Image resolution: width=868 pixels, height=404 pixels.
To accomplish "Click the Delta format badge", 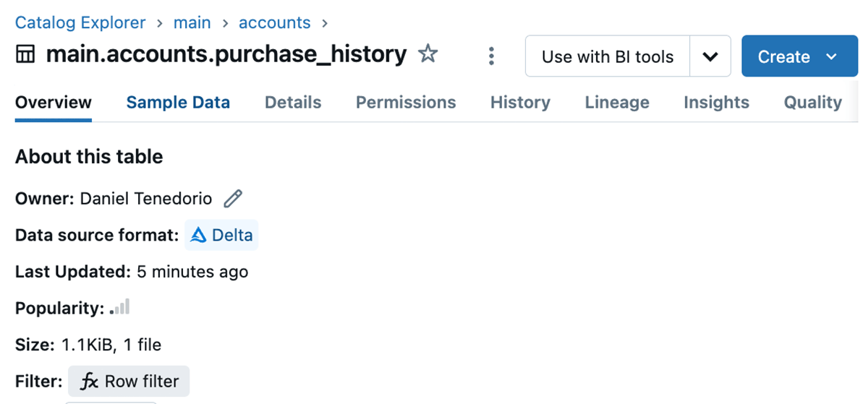I will point(221,236).
